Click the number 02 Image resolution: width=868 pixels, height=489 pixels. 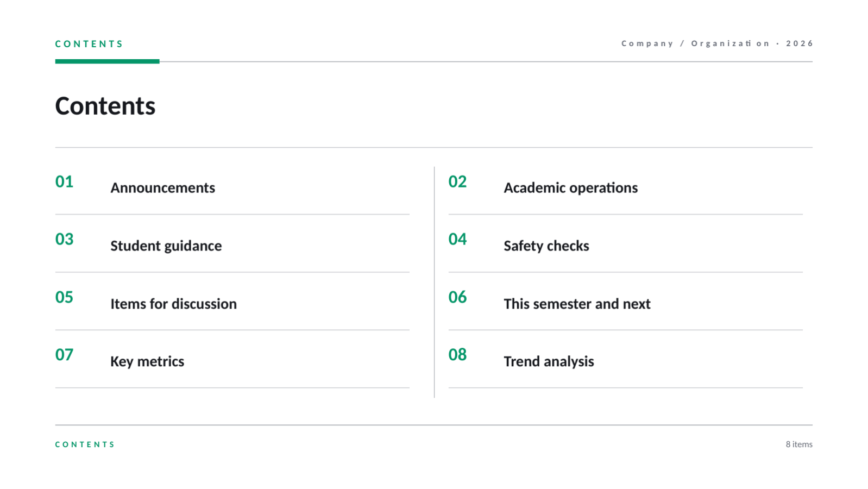tap(457, 181)
